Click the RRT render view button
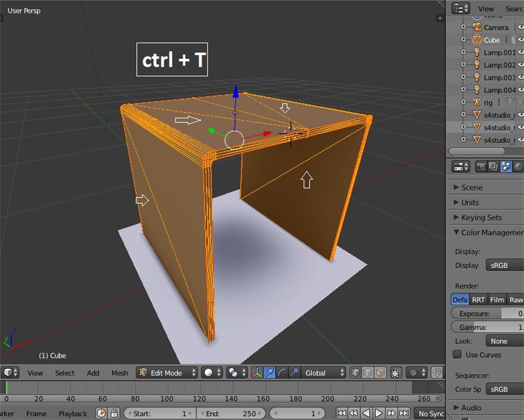The width and height of the screenshot is (524, 420). click(x=479, y=299)
